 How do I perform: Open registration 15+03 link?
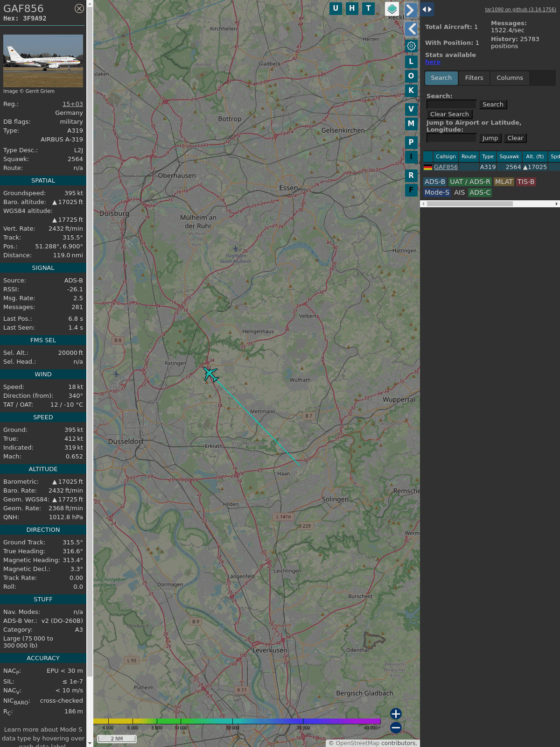[73, 104]
